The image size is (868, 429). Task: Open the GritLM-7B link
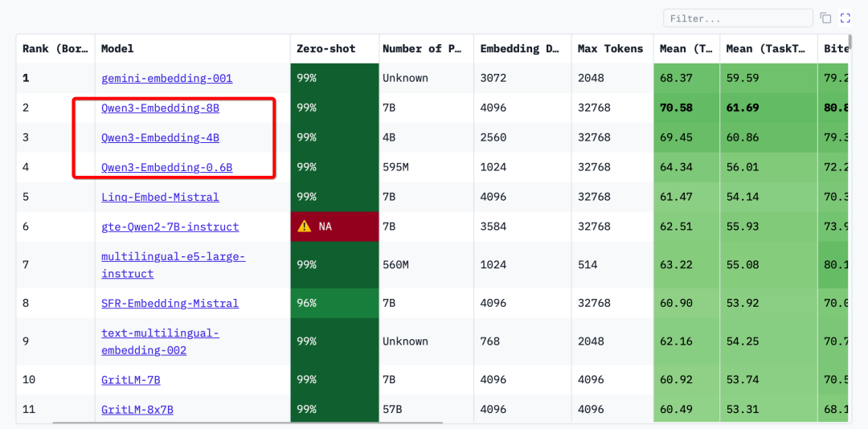131,380
